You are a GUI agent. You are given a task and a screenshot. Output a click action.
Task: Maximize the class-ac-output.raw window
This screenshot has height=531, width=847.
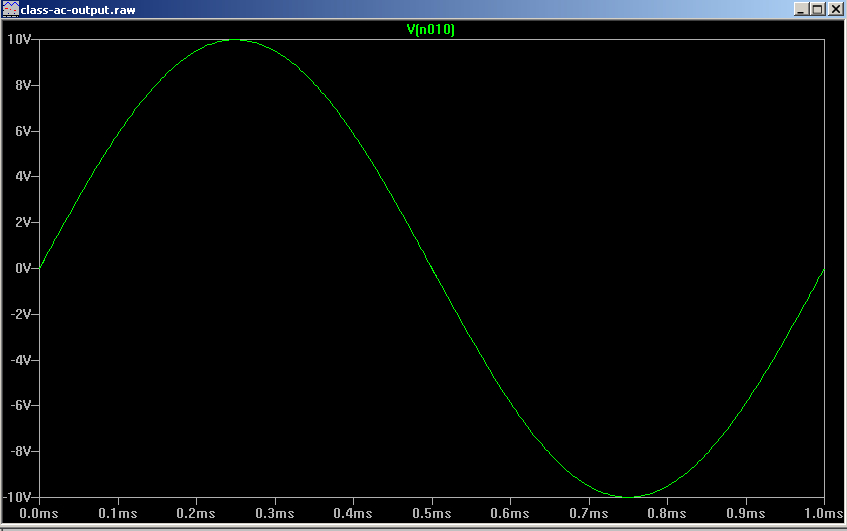[818, 9]
